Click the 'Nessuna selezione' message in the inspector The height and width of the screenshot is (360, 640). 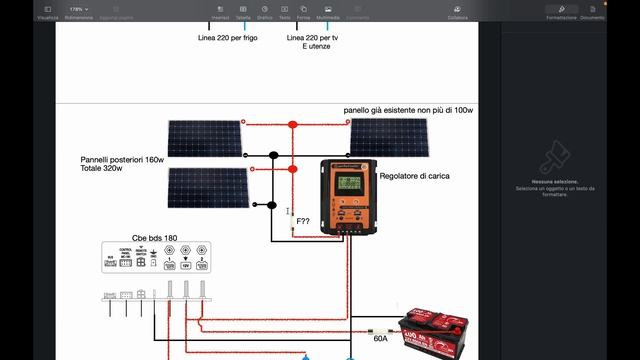(554, 182)
